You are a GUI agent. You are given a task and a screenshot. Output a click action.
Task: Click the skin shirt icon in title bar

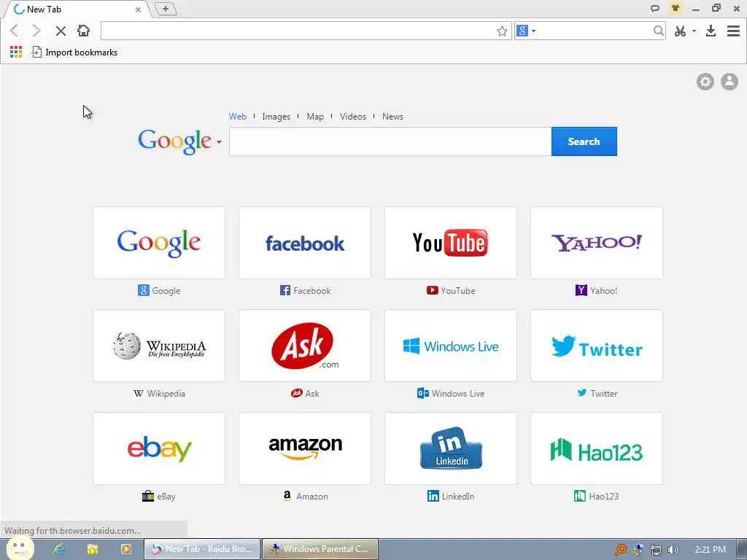tap(675, 8)
